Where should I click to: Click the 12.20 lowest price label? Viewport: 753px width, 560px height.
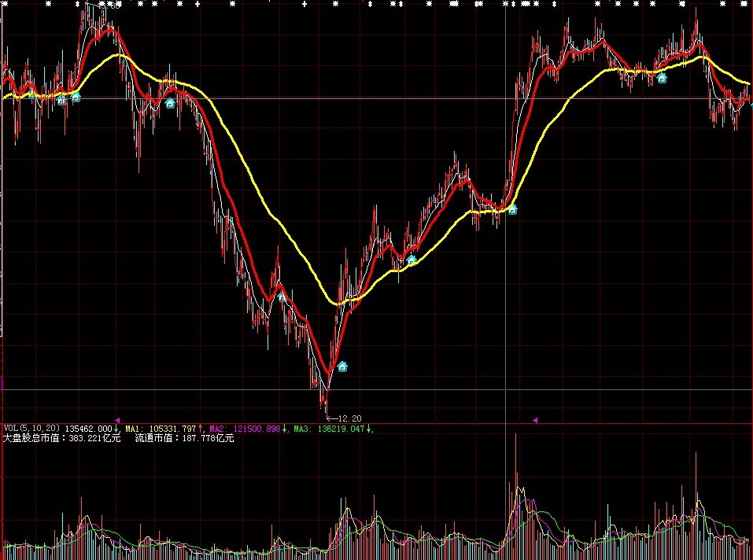pos(349,418)
